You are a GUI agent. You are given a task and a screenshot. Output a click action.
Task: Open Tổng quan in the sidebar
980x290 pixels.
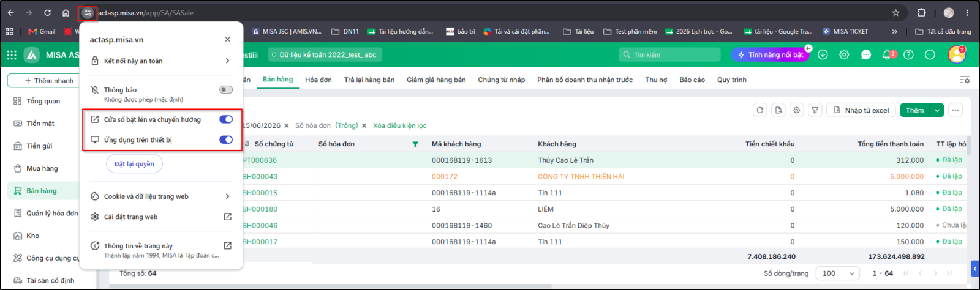43,101
